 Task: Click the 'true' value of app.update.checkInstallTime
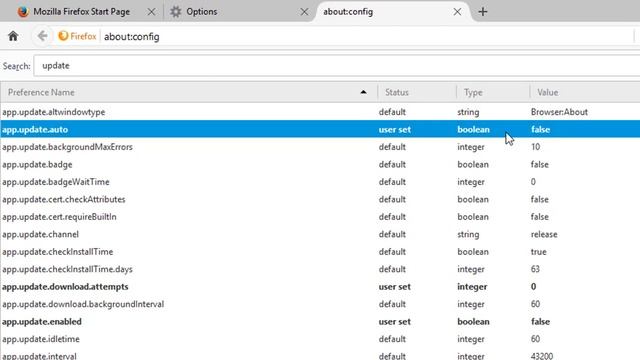[538, 252]
